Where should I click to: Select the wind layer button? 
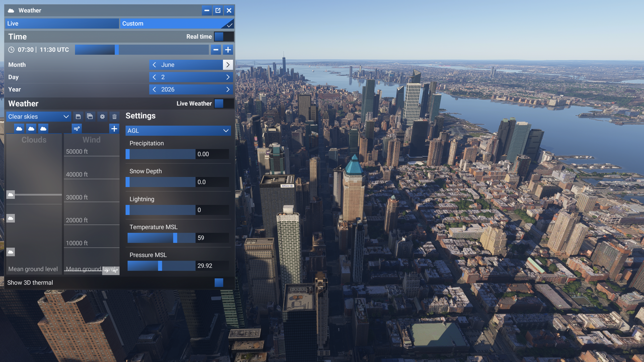(76, 129)
